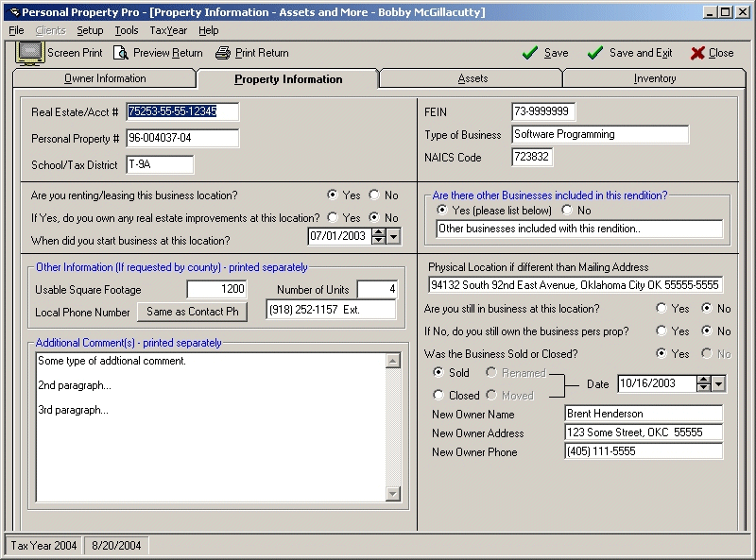This screenshot has height=560, width=756.
Task: Click the Save and Exit checkmark icon
Action: coord(595,53)
